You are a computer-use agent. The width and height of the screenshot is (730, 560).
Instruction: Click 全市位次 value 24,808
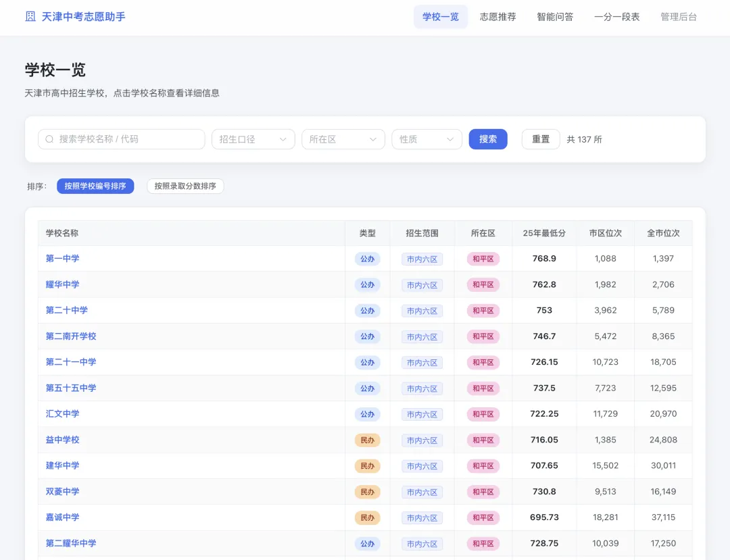(x=664, y=440)
